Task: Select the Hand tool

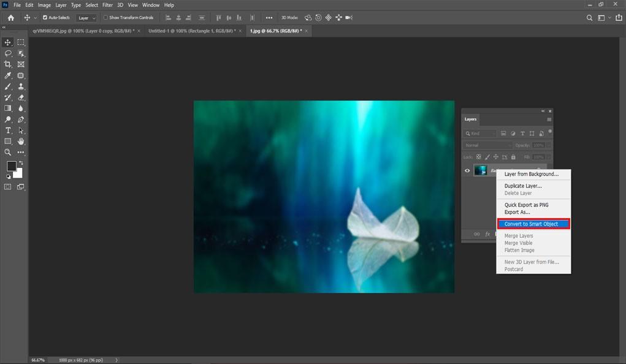Action: coord(21,142)
